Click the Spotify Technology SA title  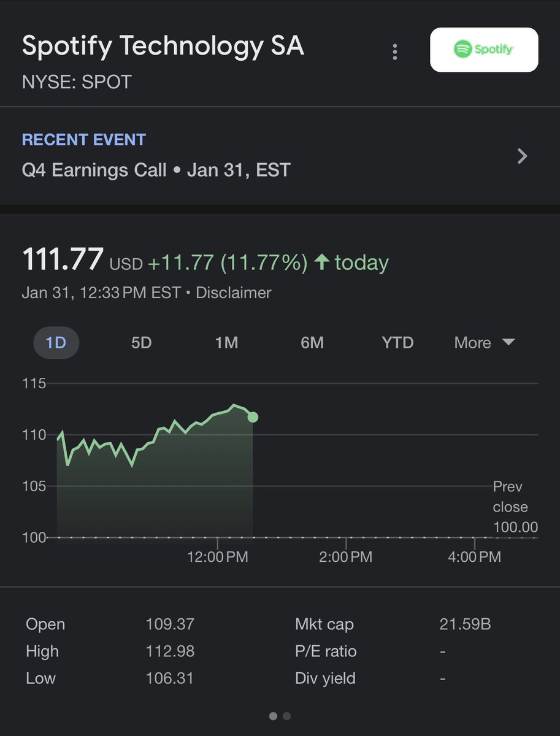click(163, 47)
